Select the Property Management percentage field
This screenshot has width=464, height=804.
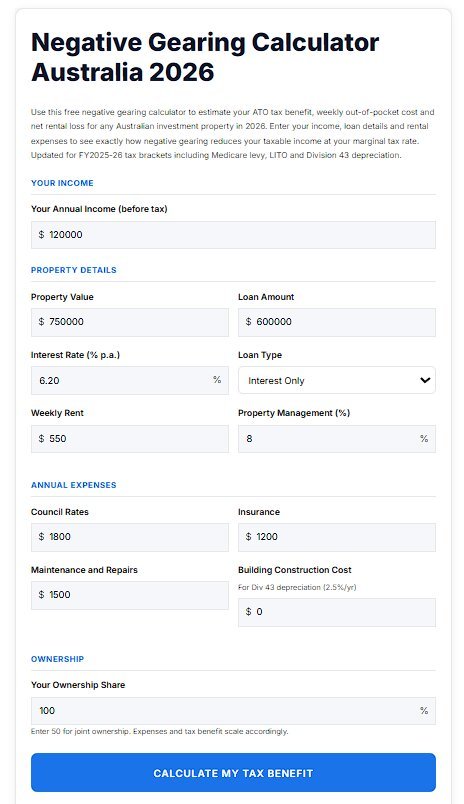pos(337,439)
